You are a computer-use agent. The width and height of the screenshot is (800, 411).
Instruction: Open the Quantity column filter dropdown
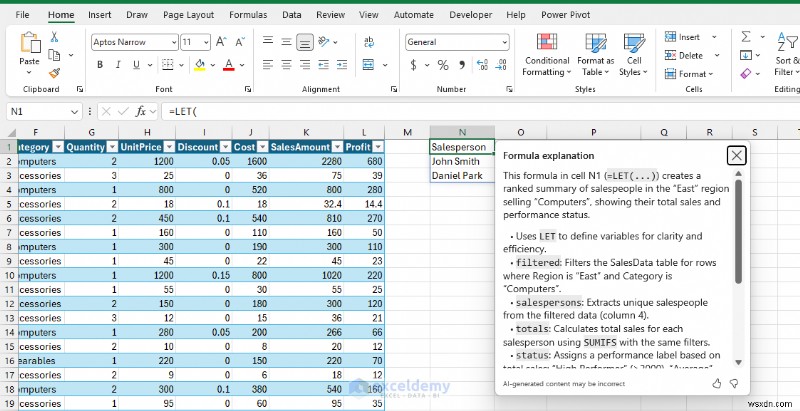(x=112, y=147)
